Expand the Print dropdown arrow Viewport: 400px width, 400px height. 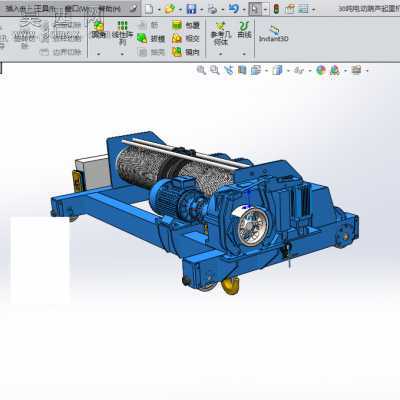[222, 10]
